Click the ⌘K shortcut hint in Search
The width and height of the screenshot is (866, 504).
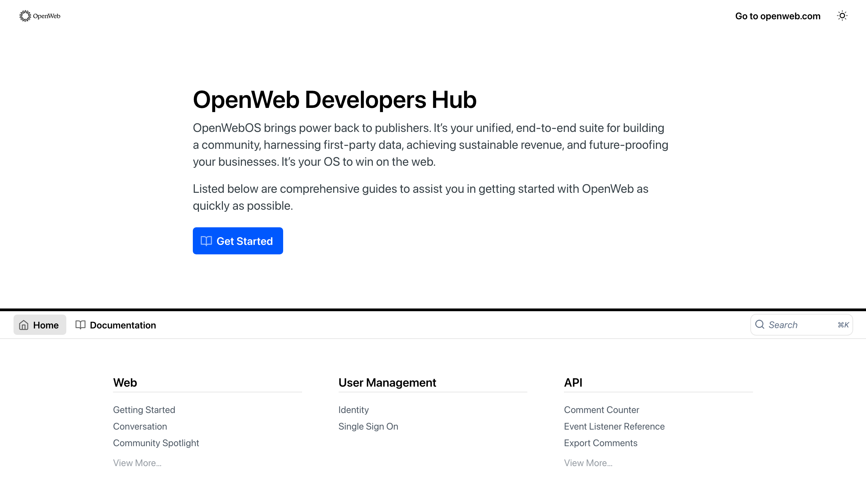(843, 325)
